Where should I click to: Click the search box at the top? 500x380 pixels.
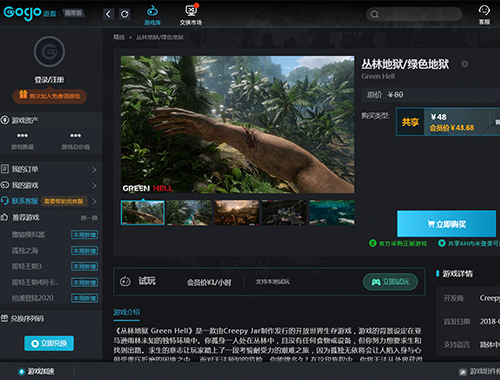point(414,14)
